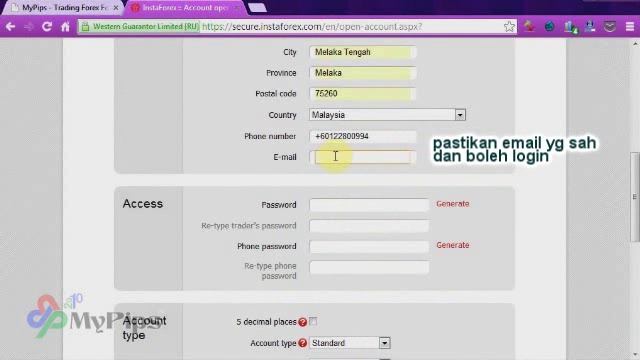
Task: Click the green padlock security icon
Action: (85, 27)
